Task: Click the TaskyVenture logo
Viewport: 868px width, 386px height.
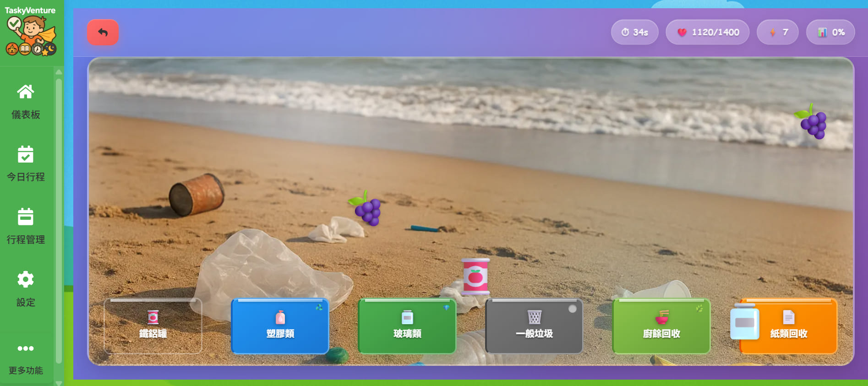Action: click(x=31, y=31)
